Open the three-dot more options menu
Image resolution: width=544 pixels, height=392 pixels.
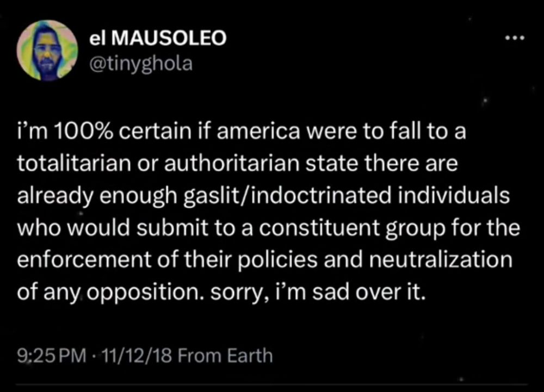[514, 39]
